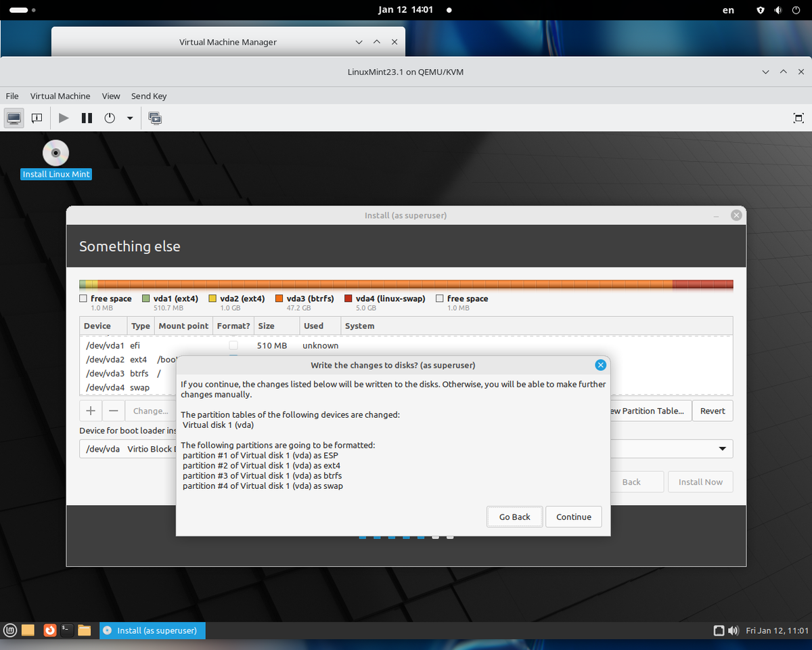This screenshot has width=812, height=650.
Task: Pause the virtual machine
Action: pos(87,118)
